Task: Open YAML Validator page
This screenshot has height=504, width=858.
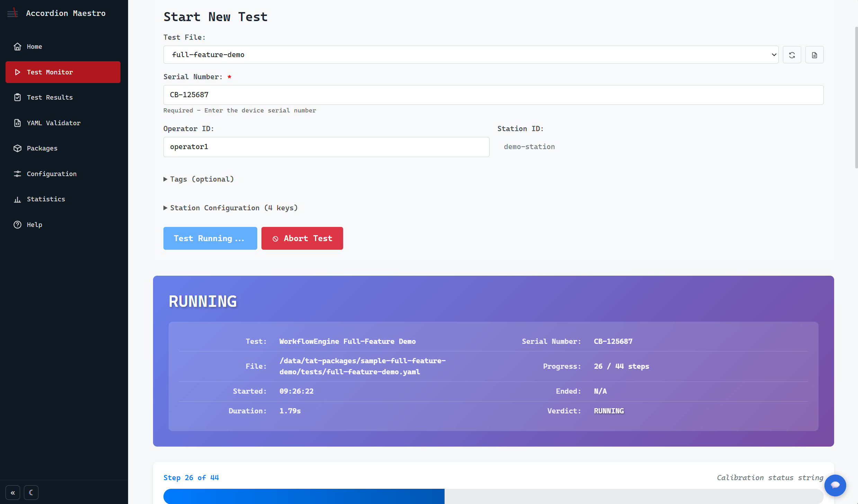Action: [x=63, y=123]
